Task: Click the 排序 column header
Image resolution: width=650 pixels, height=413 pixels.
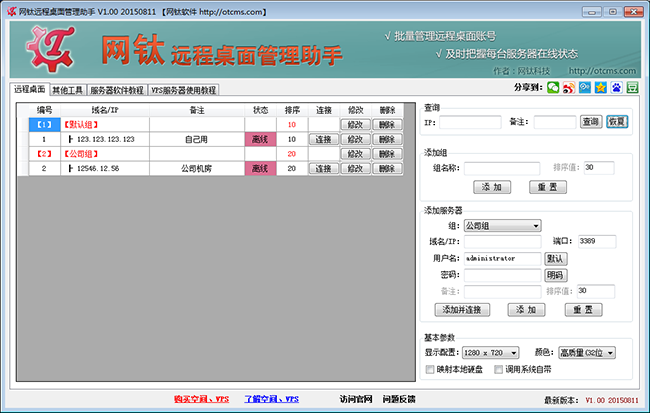Action: 292,110
